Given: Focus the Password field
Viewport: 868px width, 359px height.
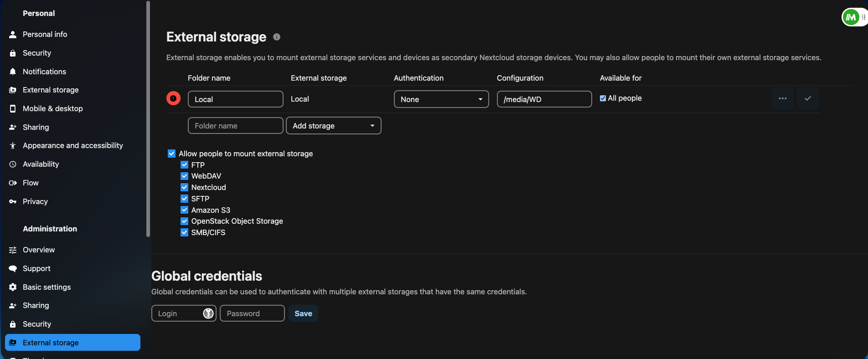Looking at the screenshot, I should click(x=253, y=313).
